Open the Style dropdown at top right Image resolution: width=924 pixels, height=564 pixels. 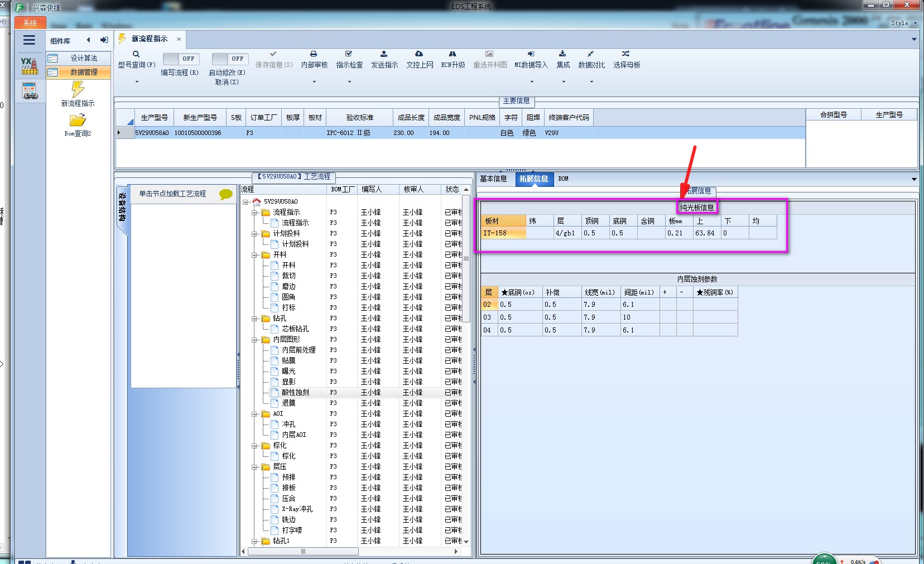tap(903, 23)
